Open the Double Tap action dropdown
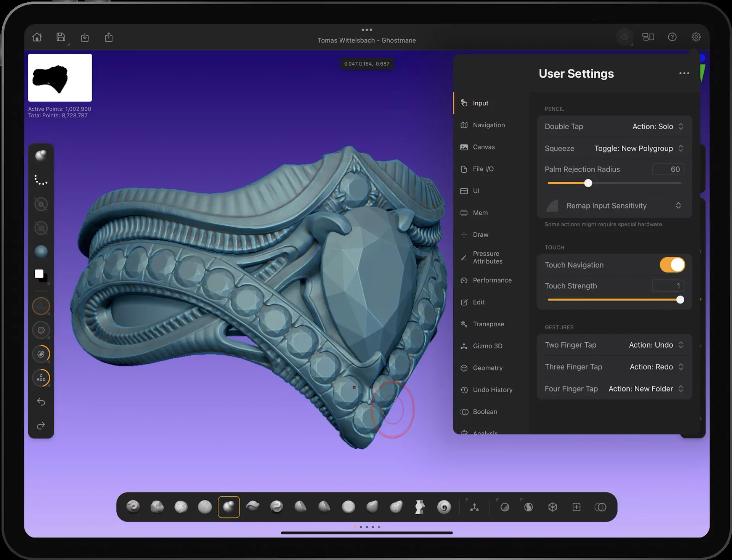Screen dimensions: 732x560 click(657, 127)
